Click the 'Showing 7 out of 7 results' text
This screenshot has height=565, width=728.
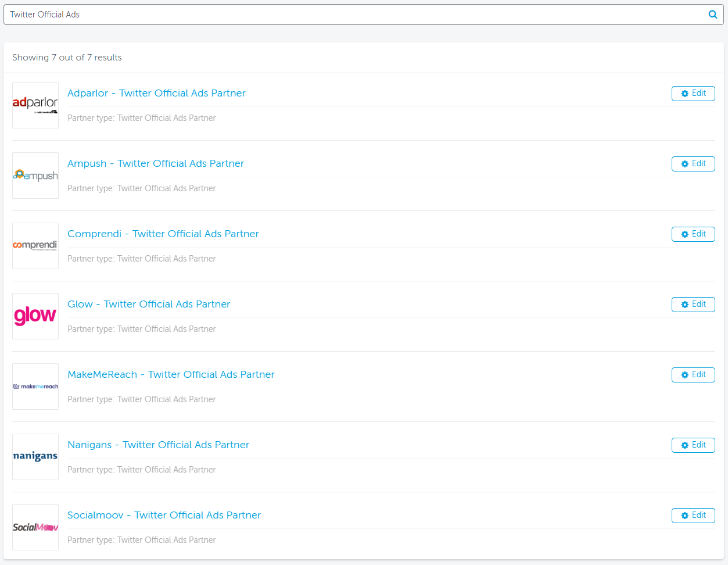point(67,58)
